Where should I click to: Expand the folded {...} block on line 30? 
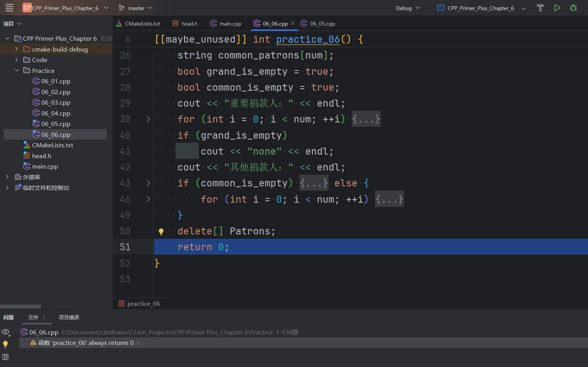(x=366, y=119)
